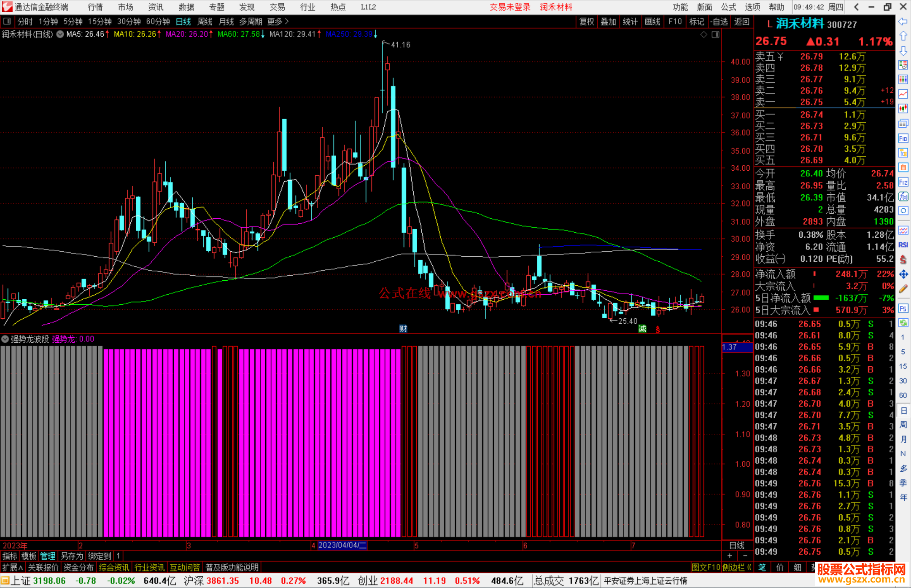Screen dimensions: 911x588
Task: Expand the 更多 periods dropdown
Action: 278,21
